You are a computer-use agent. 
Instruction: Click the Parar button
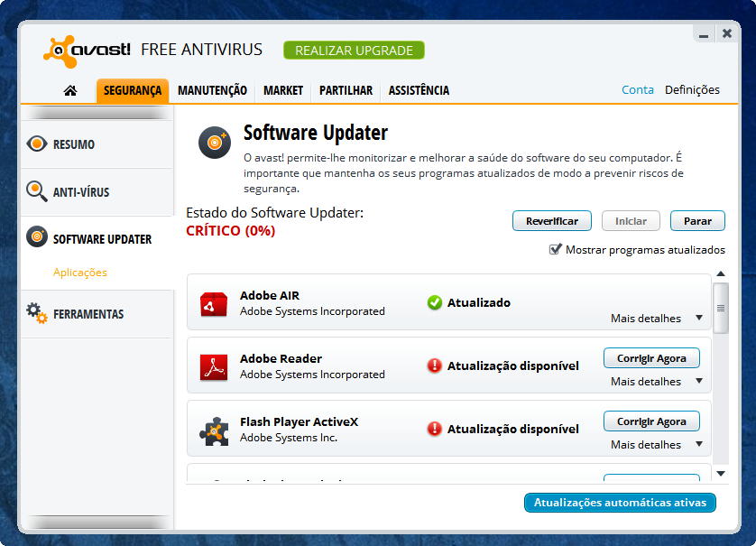coord(697,221)
